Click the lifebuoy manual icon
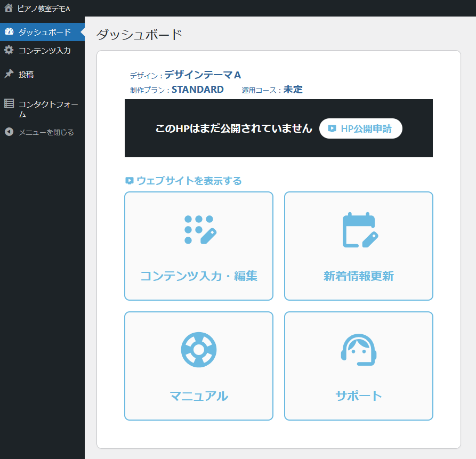The height and width of the screenshot is (459, 476). (199, 350)
